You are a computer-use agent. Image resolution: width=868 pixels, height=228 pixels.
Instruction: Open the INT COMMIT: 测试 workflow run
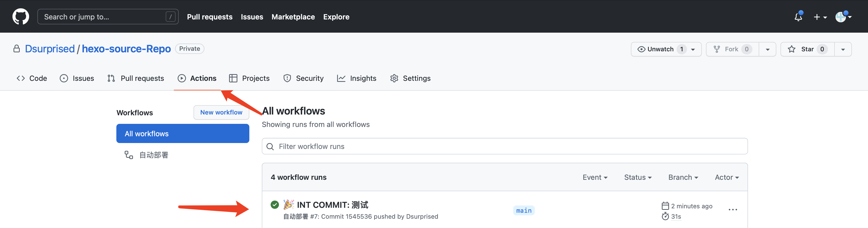pos(332,205)
